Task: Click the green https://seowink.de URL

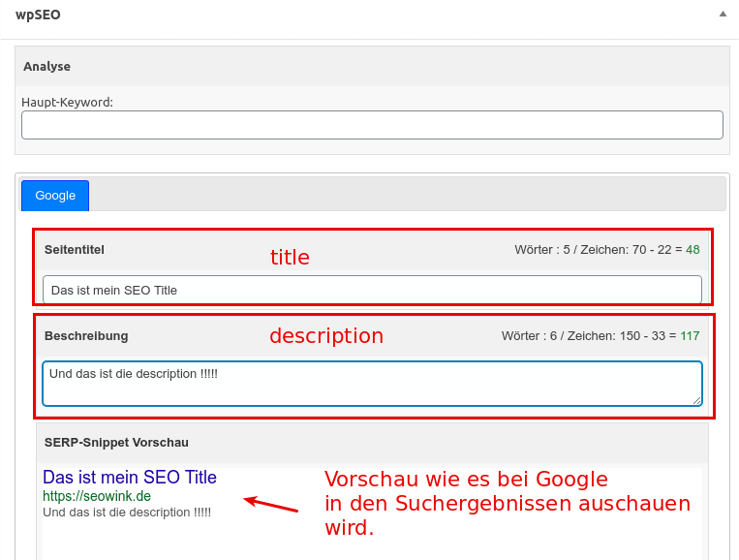Action: 97,496
